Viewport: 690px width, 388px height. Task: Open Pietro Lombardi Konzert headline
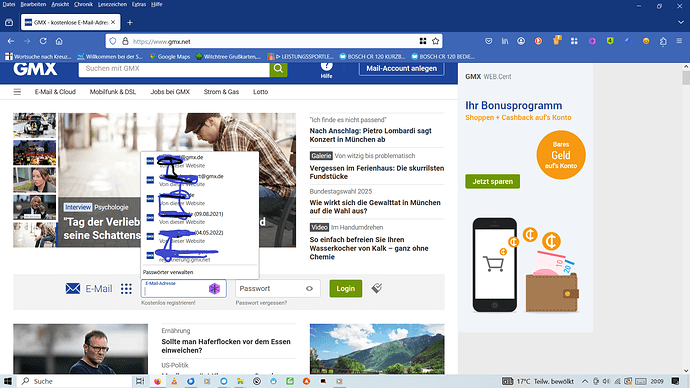(371, 135)
